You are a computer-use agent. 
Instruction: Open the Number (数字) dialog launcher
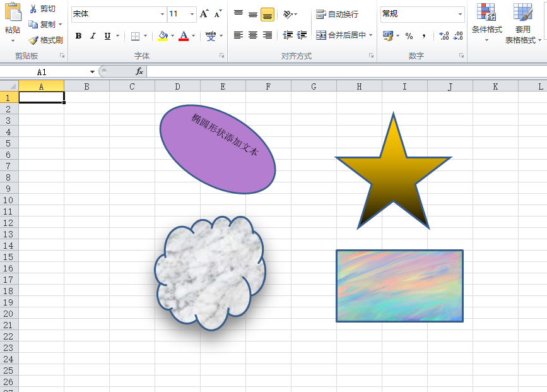click(462, 56)
